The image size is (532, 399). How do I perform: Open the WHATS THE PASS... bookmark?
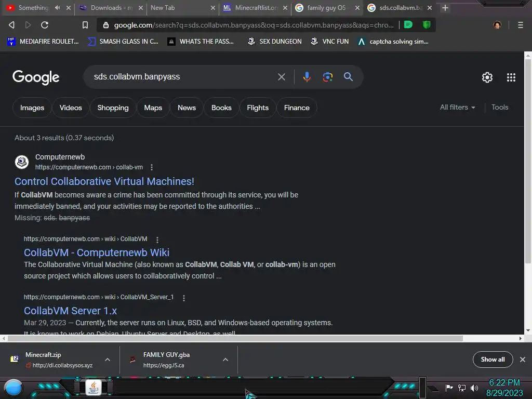[x=201, y=42]
